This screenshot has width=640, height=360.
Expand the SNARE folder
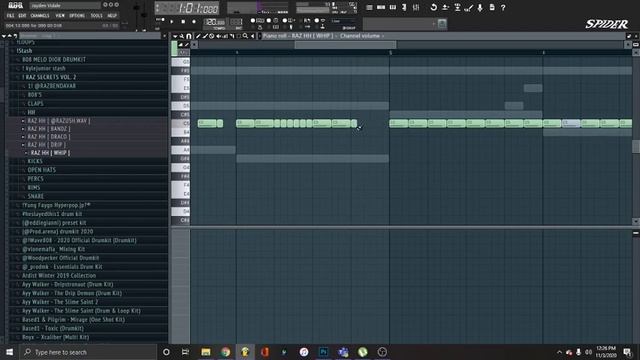(x=35, y=196)
